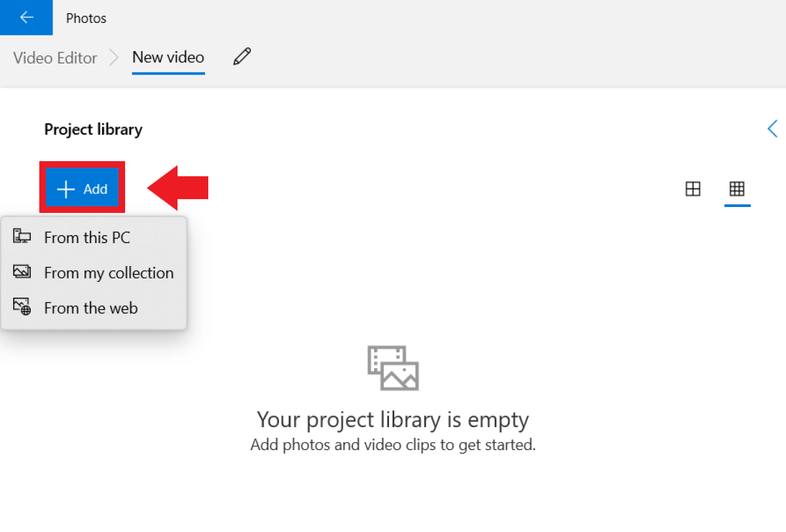The width and height of the screenshot is (786, 532).
Task: Click the globe picture icon beside From the web
Action: pyautogui.click(x=22, y=307)
